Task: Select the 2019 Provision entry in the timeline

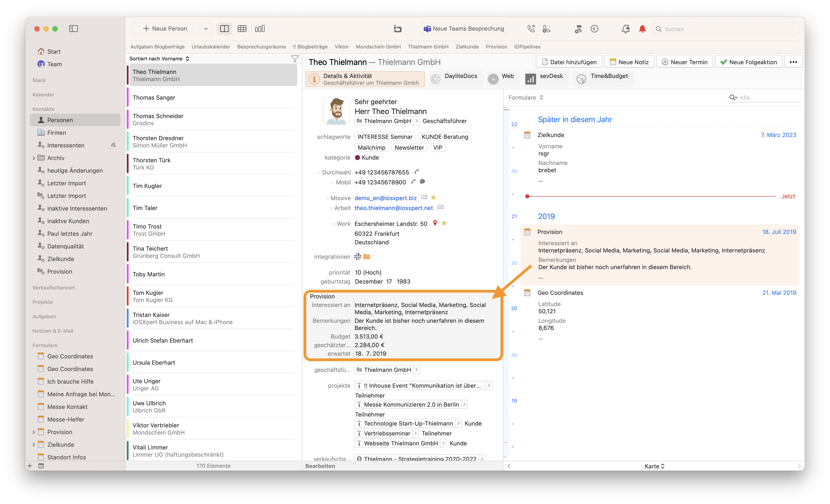Action: 659,255
